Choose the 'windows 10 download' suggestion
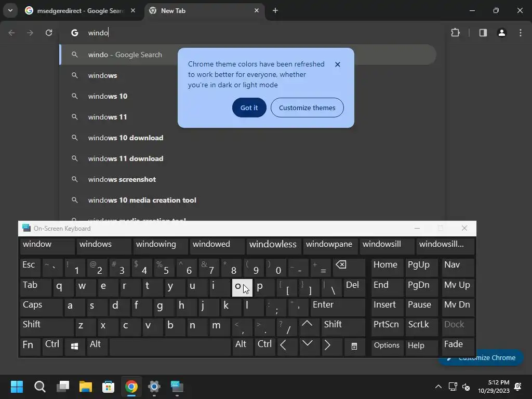 point(248,138)
